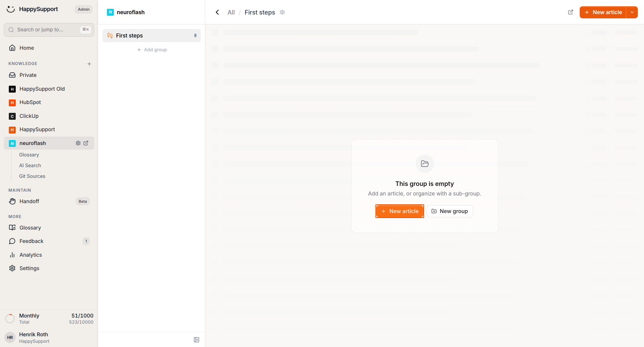Open the Glossary sub-item under neuroflash
644x347 pixels.
coord(29,155)
